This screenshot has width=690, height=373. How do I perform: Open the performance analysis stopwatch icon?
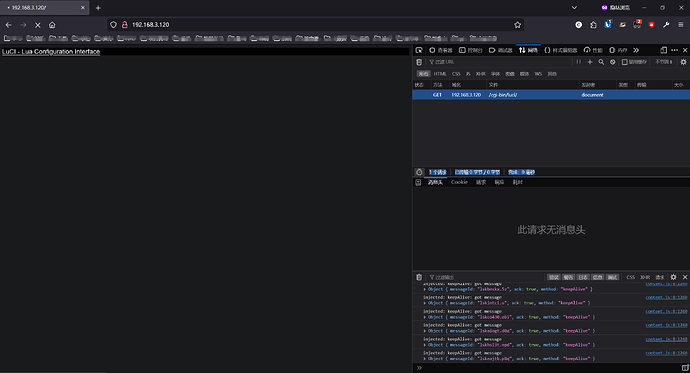(419, 172)
